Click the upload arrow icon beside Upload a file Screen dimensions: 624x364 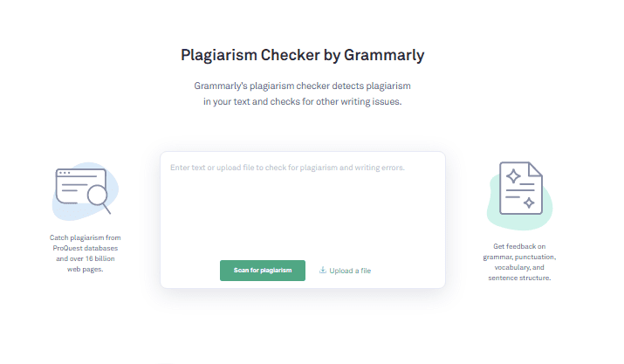coord(323,270)
